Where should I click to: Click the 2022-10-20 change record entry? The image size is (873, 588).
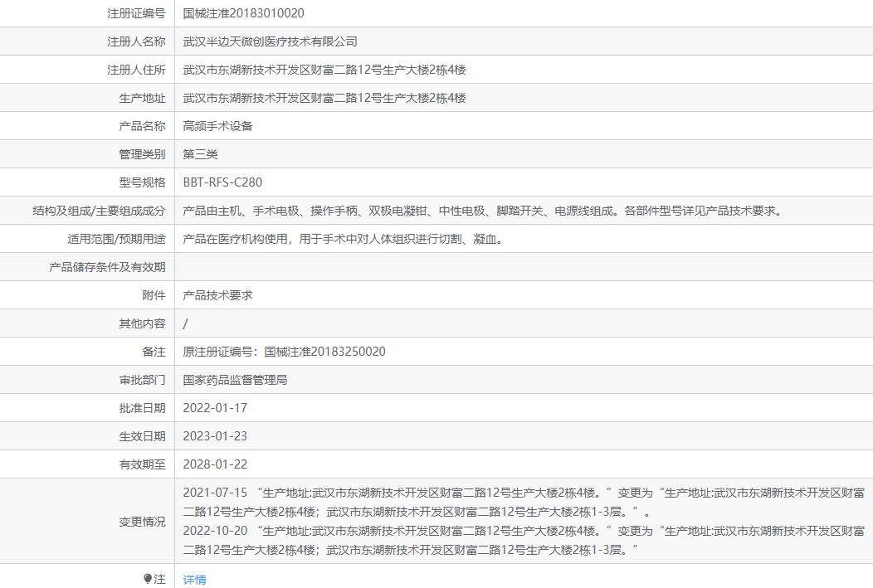[x=524, y=541]
